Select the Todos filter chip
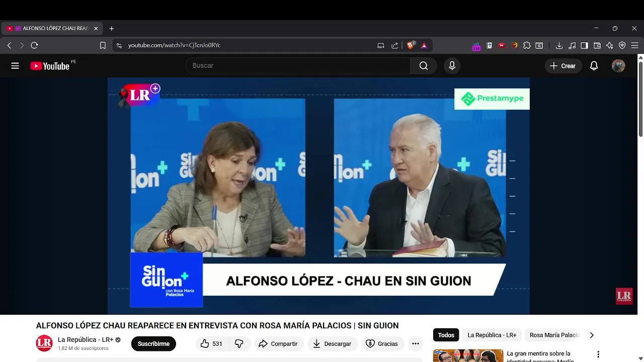This screenshot has width=644, height=362. [x=446, y=335]
